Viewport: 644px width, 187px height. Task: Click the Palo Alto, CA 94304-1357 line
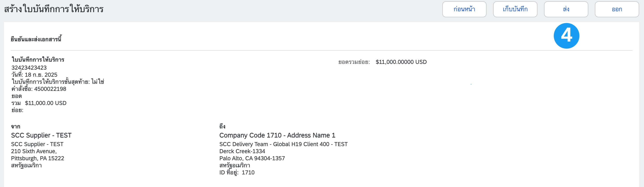tap(252, 158)
